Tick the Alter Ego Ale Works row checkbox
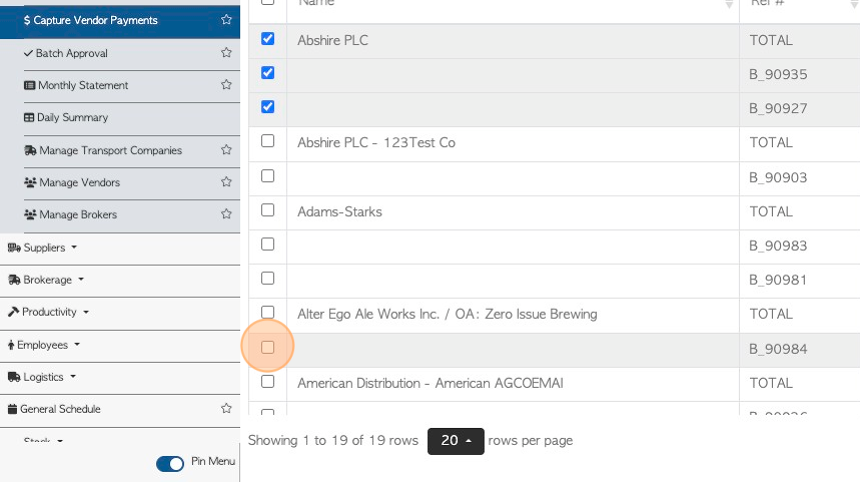Viewport: 860px width, 482px height. 268,313
